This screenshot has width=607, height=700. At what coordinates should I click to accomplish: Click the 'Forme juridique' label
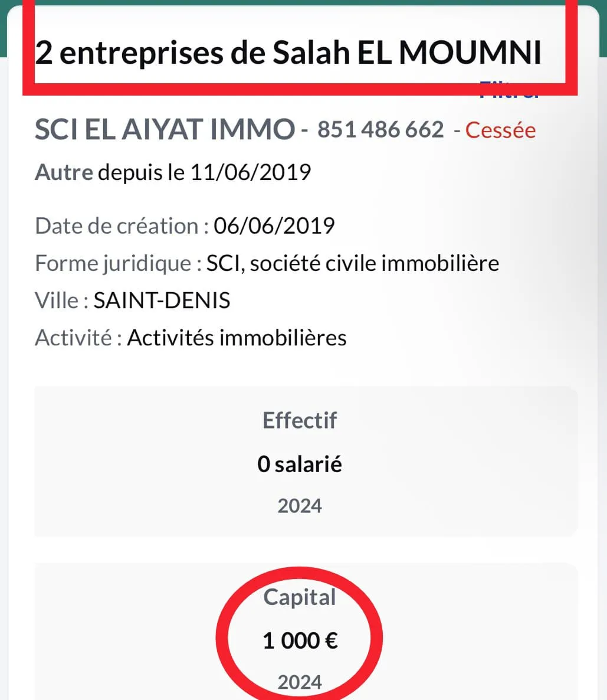click(x=113, y=263)
